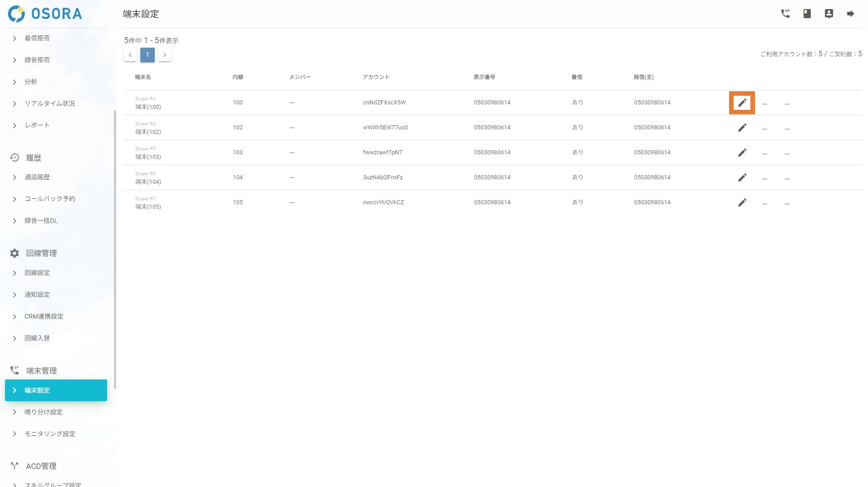Viewport: 868px width, 487px height.
Task: Open 鳴り分け設定 menu item
Action: tap(44, 412)
